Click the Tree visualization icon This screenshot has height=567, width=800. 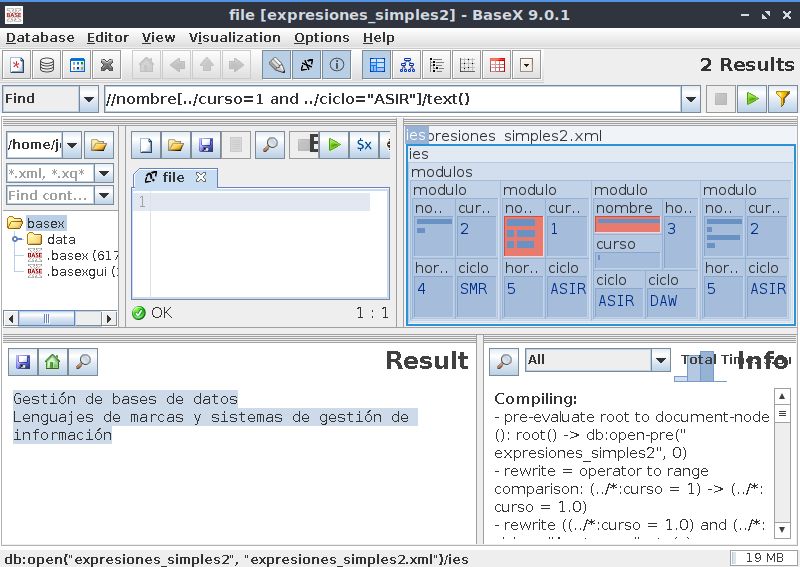(x=407, y=66)
